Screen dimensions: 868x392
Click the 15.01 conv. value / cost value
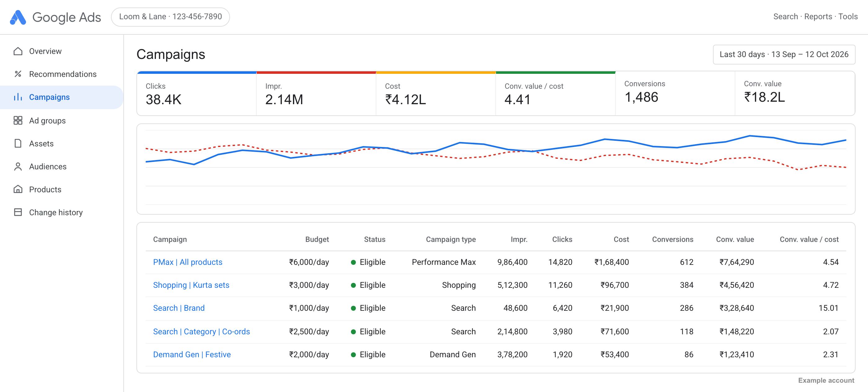(x=829, y=308)
